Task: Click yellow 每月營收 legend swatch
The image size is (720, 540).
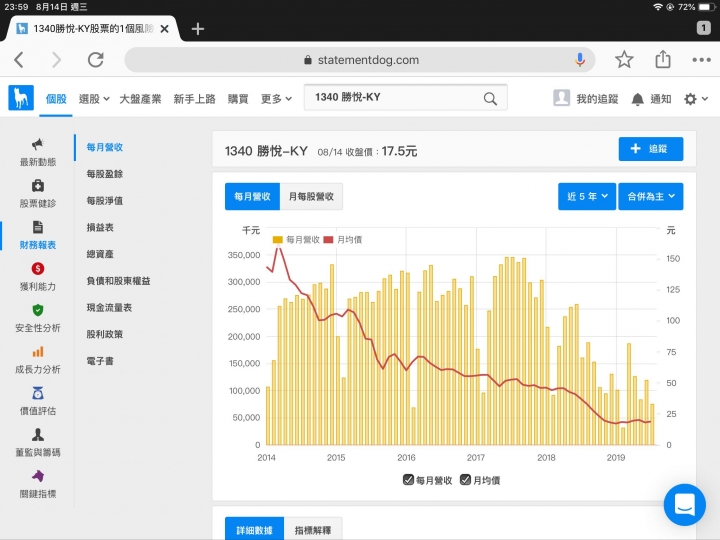Action: click(x=277, y=240)
